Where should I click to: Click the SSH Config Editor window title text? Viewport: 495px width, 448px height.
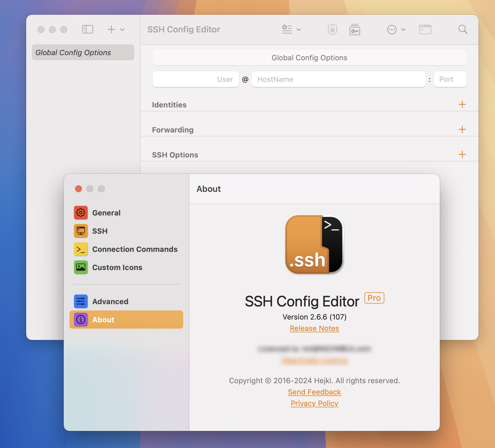184,29
